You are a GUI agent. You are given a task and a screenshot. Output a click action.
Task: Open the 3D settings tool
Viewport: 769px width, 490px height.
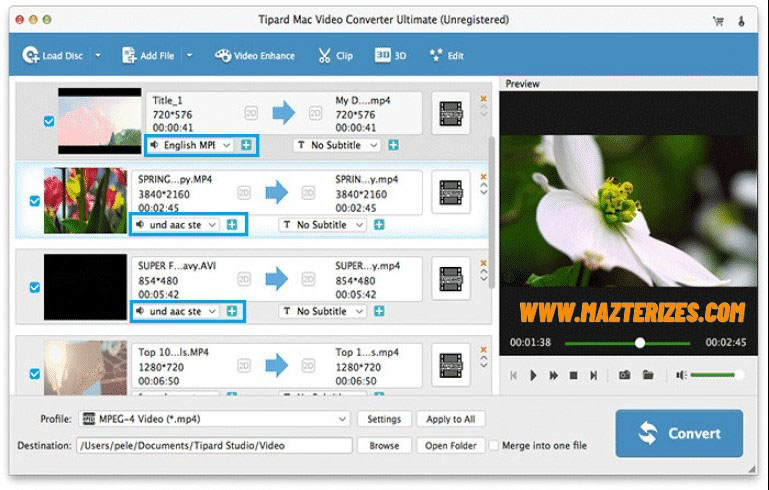[x=390, y=55]
